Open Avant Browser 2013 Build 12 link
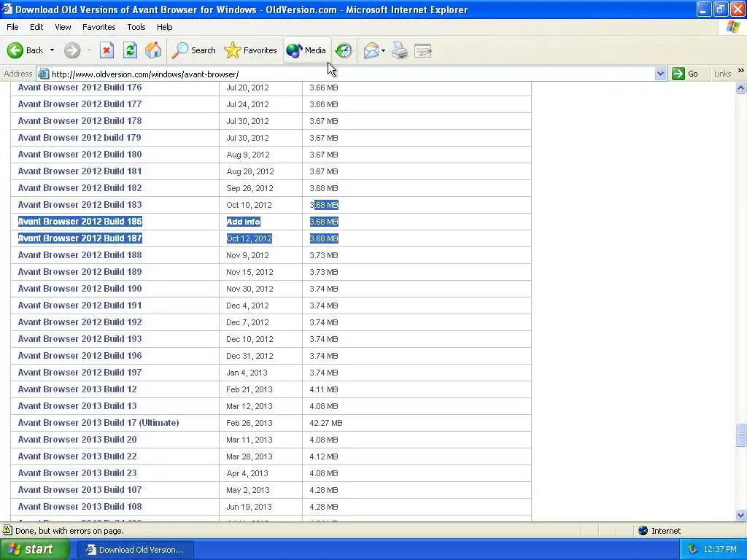Viewport: 747px width, 560px height. [x=77, y=389]
